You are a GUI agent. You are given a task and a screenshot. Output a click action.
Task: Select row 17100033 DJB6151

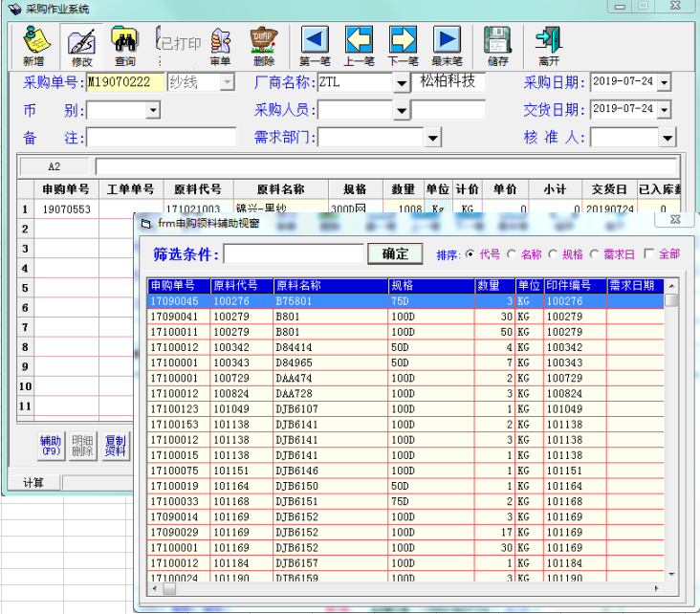pos(405,501)
